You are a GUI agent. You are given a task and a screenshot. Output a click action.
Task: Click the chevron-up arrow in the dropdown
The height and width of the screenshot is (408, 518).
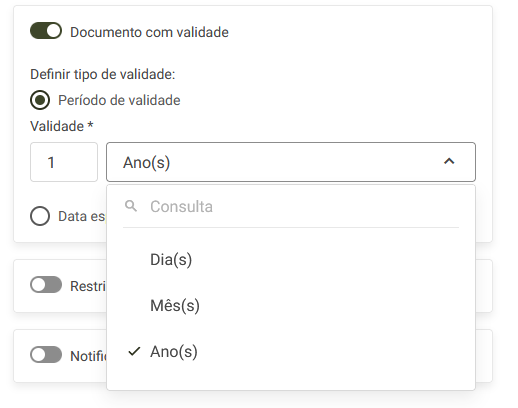point(449,162)
